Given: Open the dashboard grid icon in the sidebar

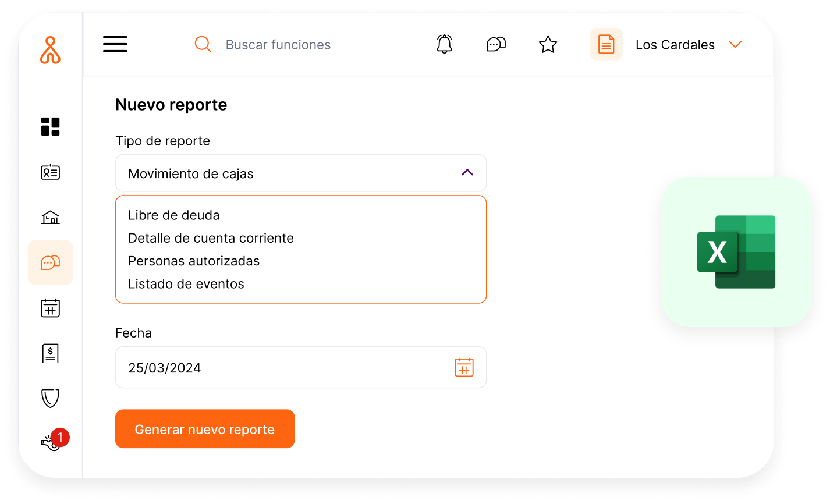Looking at the screenshot, I should [x=50, y=126].
